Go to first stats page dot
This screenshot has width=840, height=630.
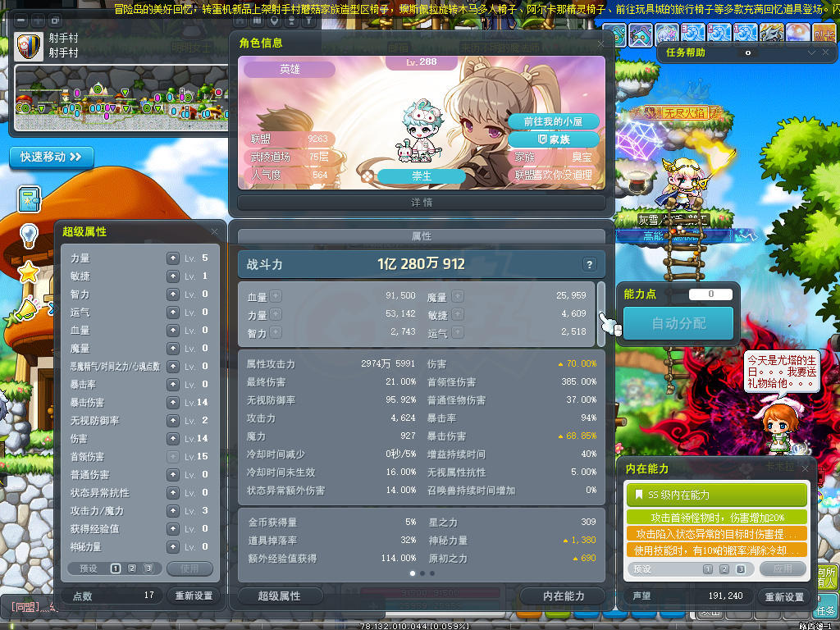point(412,573)
